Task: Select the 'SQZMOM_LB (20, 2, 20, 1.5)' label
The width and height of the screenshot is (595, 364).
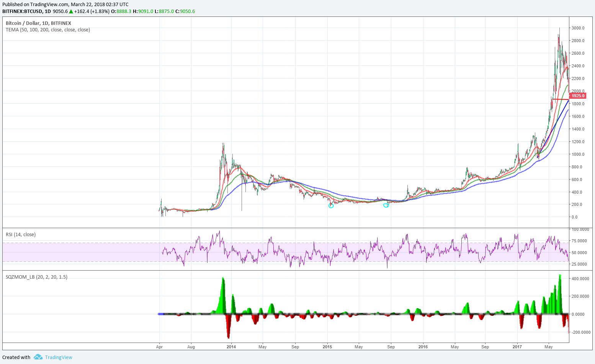Action: (x=36, y=277)
